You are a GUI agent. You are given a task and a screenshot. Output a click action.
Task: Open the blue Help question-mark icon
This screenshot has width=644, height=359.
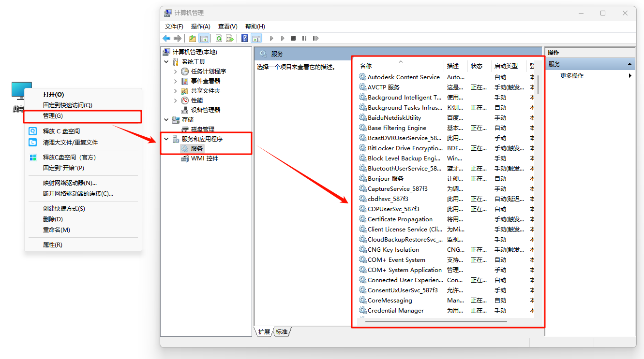[245, 38]
